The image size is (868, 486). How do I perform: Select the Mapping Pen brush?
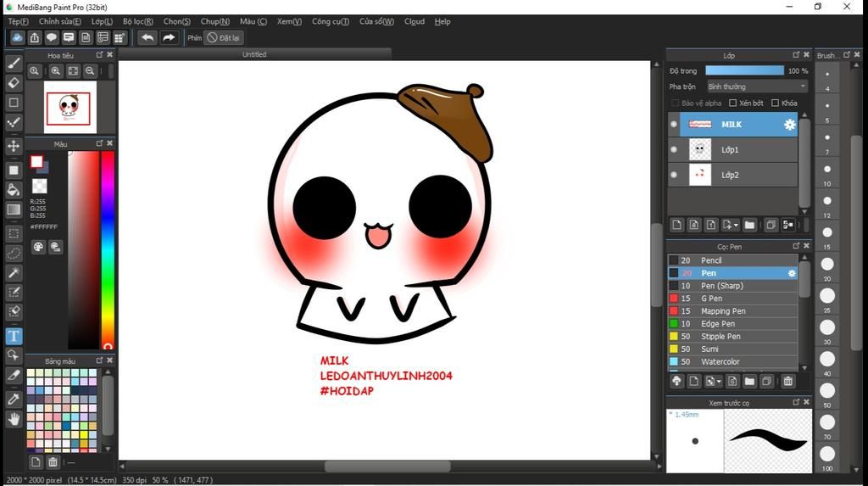tap(733, 311)
